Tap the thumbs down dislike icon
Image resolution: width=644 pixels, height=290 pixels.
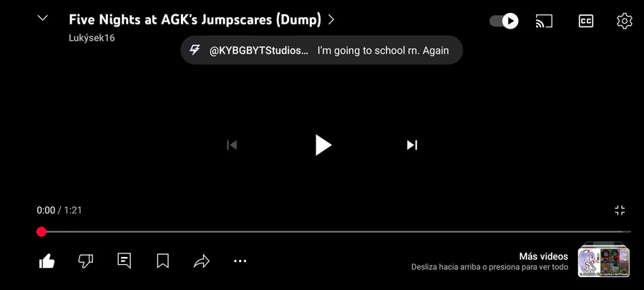85,261
